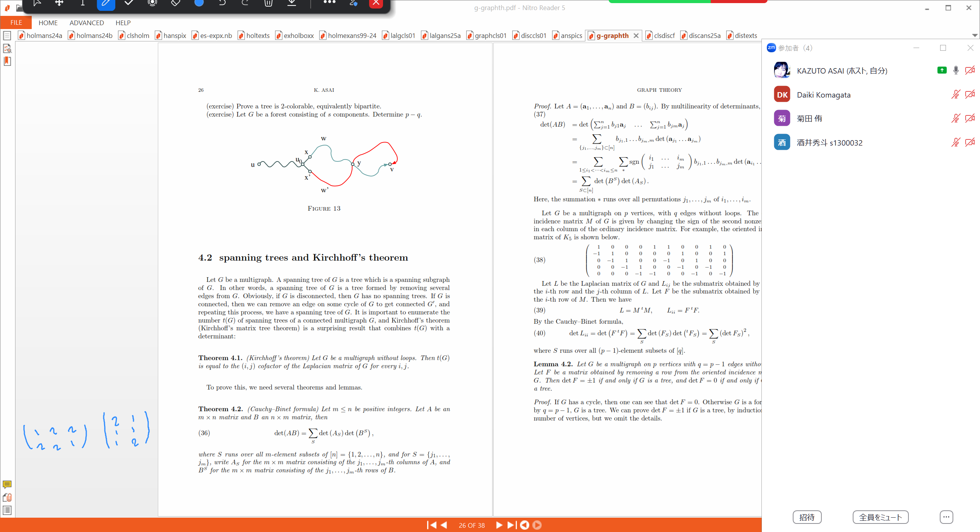Switch to the graphcls01 document tab
This screenshot has height=532, width=980.
[x=487, y=36]
